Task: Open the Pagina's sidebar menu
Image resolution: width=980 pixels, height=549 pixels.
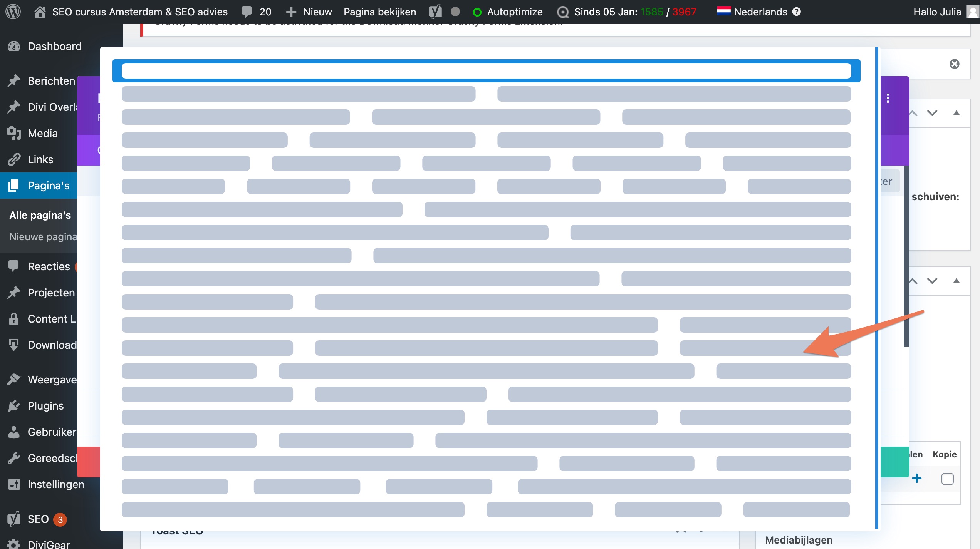Action: click(x=39, y=186)
